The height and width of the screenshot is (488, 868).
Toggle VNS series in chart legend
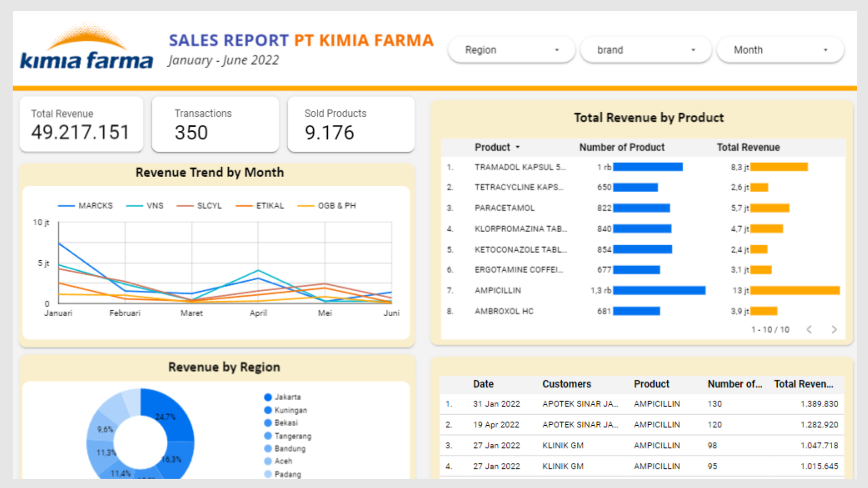145,206
